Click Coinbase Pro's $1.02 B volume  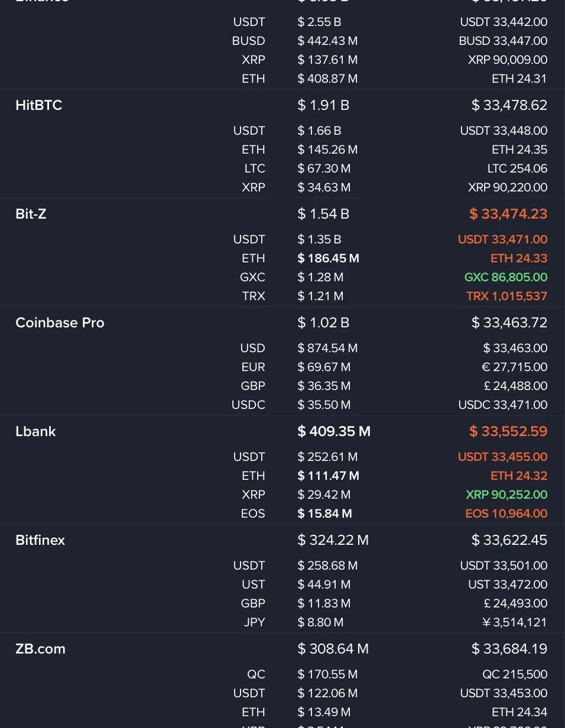(323, 323)
